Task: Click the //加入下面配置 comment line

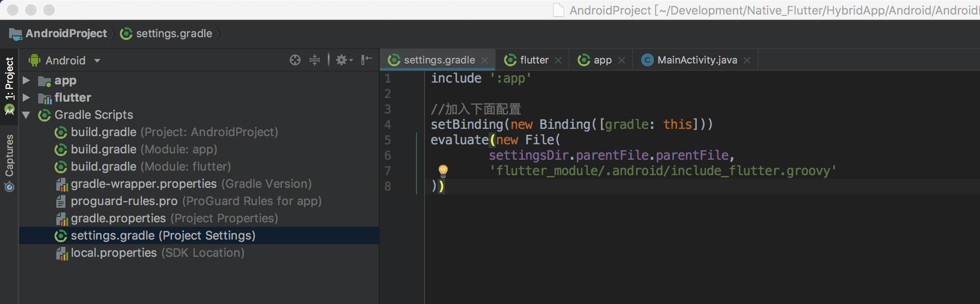Action: pos(476,109)
